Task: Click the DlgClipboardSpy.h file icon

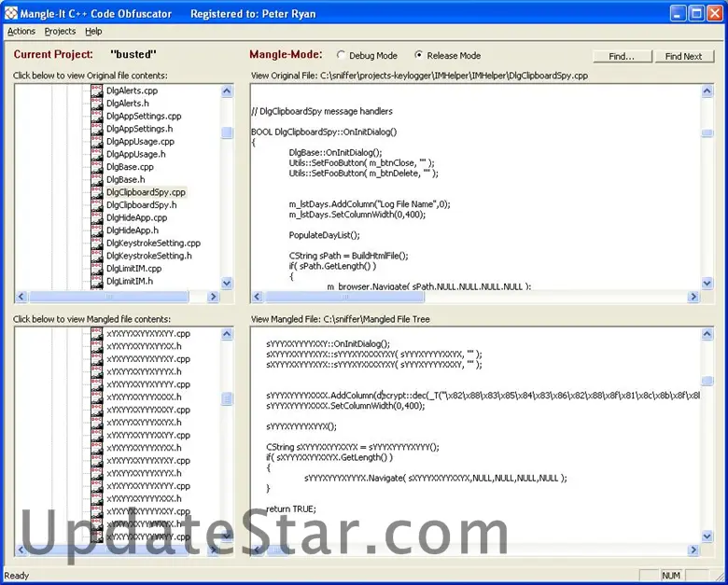Action: pyautogui.click(x=96, y=204)
